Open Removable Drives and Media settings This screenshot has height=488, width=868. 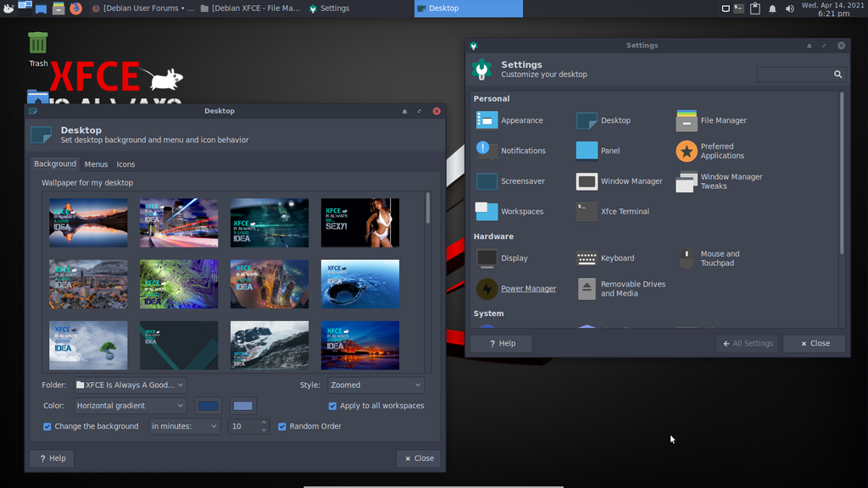pyautogui.click(x=621, y=288)
